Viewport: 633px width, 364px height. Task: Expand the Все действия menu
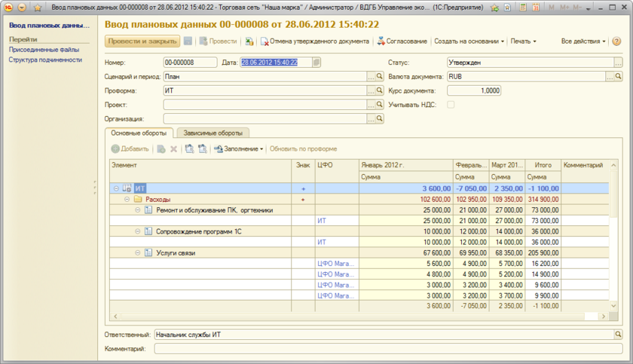pyautogui.click(x=583, y=41)
